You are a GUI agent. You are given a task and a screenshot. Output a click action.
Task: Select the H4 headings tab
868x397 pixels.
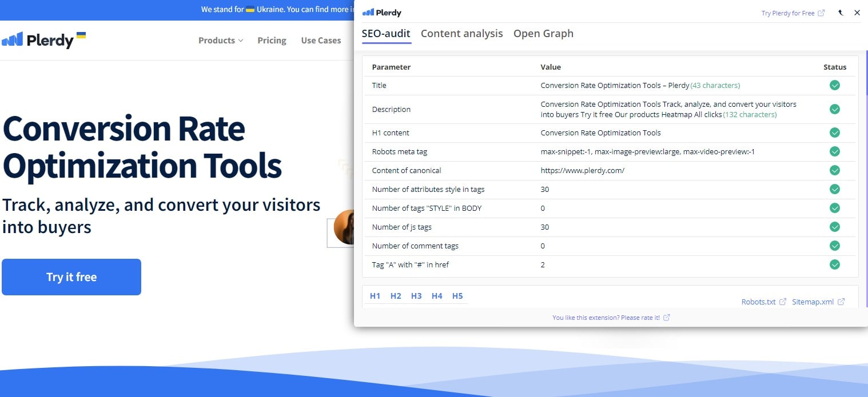tap(437, 296)
